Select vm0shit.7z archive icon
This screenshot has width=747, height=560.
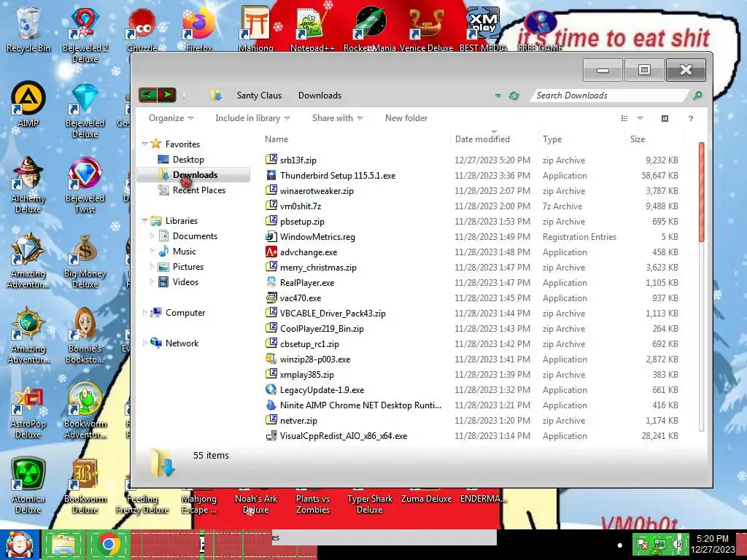271,205
